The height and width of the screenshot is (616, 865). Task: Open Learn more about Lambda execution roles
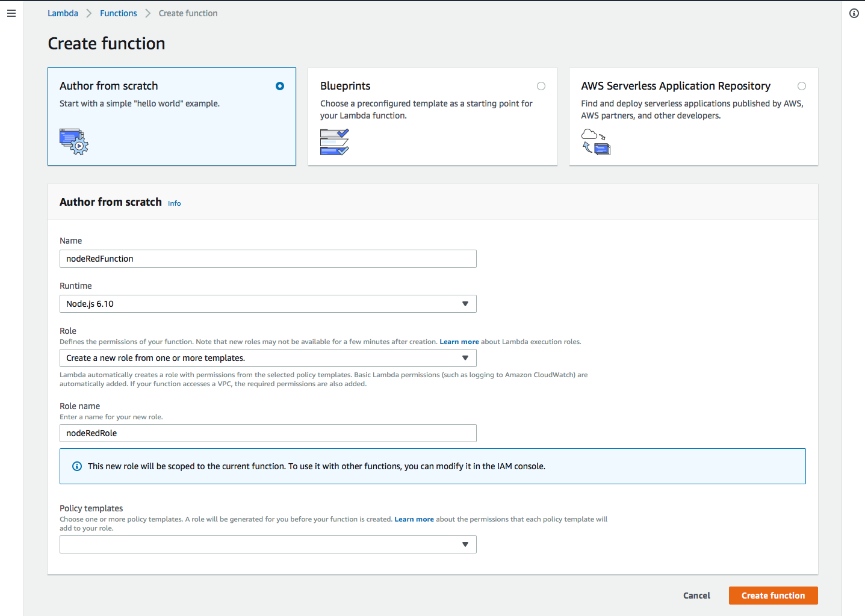459,342
